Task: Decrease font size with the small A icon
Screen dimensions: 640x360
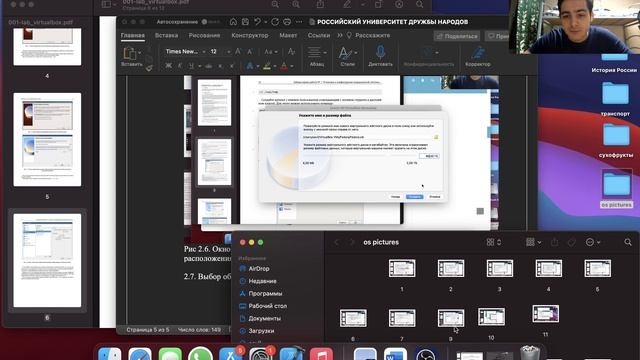Action: (250, 51)
